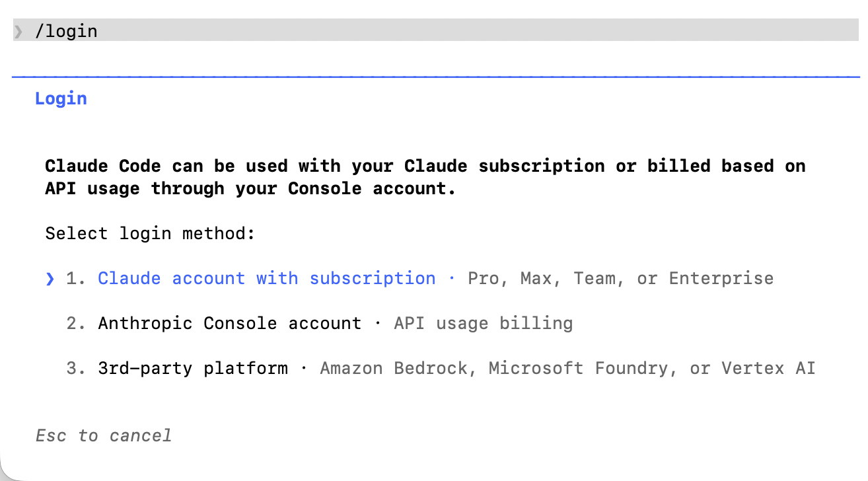Click the blue divider line above Login

tap(436, 77)
